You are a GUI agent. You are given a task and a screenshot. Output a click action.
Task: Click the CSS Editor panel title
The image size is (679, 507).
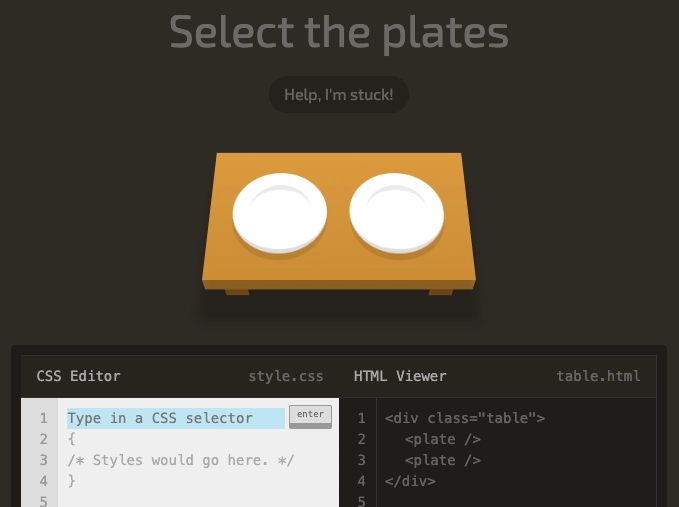pyautogui.click(x=78, y=376)
